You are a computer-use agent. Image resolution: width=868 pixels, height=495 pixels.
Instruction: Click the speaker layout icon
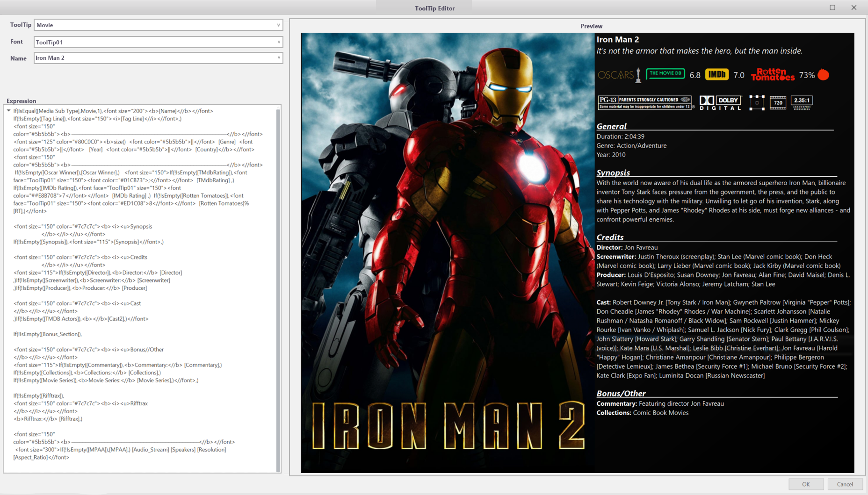click(757, 102)
